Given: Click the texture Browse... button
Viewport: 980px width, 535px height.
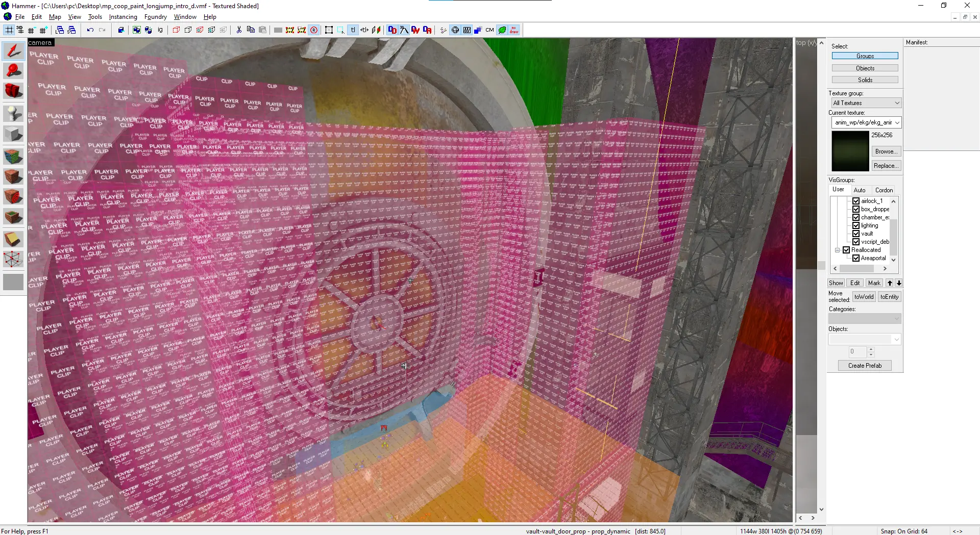Looking at the screenshot, I should (x=886, y=151).
